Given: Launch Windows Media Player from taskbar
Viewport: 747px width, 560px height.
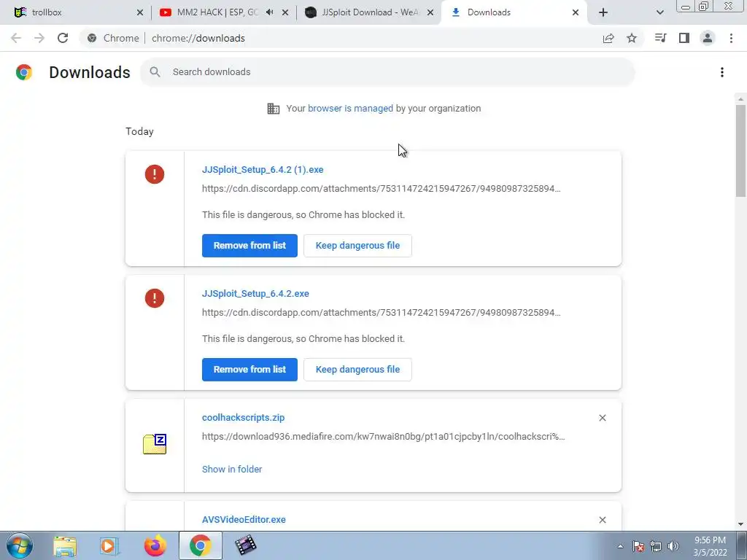Looking at the screenshot, I should click(x=109, y=546).
